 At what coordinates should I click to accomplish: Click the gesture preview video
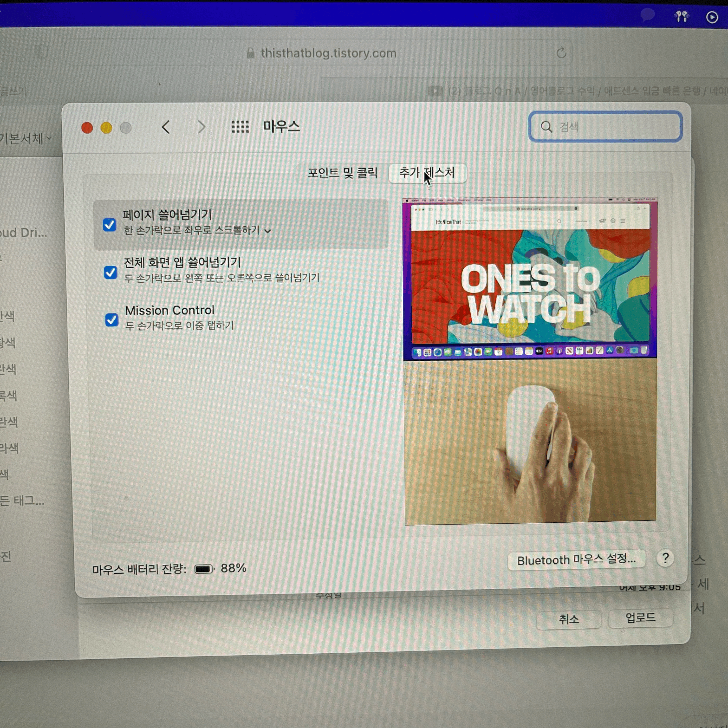click(x=530, y=361)
